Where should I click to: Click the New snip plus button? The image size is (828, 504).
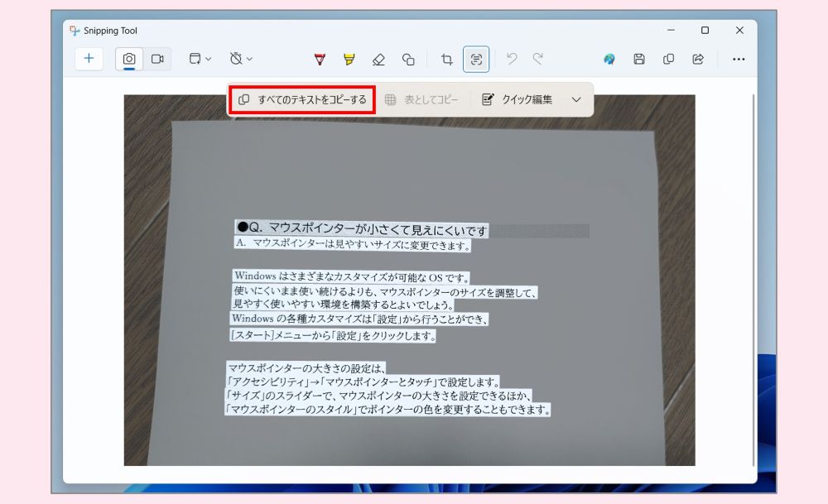point(89,59)
